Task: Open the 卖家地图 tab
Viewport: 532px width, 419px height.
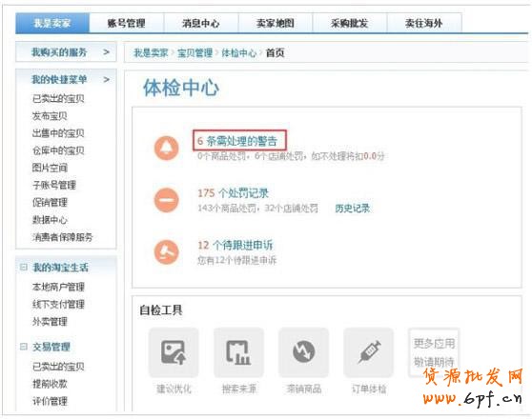Action: [276, 23]
